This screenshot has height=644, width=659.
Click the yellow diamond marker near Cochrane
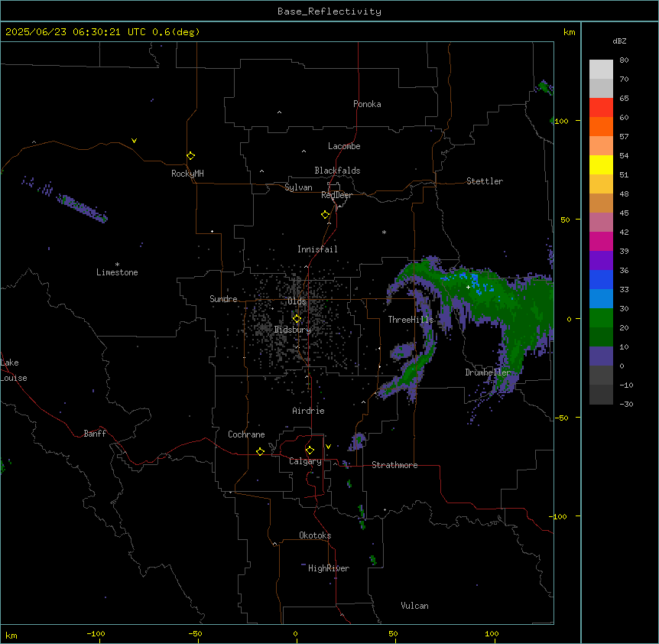tap(260, 451)
